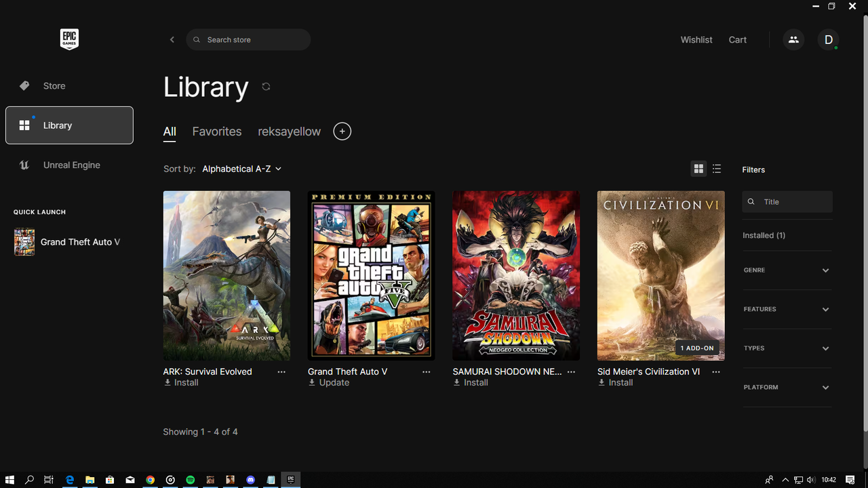This screenshot has width=868, height=488.
Task: Expand the Features filter section
Action: [x=787, y=309]
